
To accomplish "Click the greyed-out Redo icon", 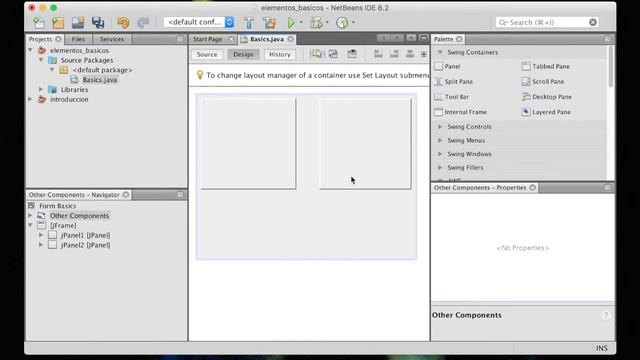I will point(143,22).
